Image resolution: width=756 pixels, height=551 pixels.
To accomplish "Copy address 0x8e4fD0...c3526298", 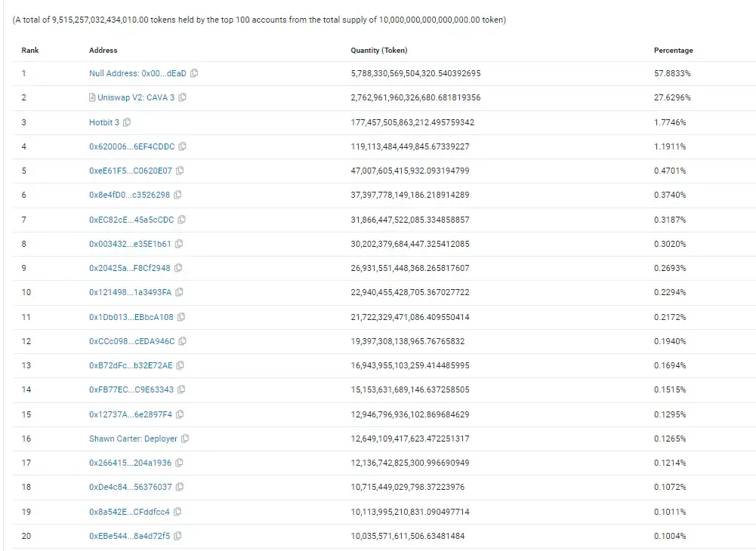I will point(177,195).
